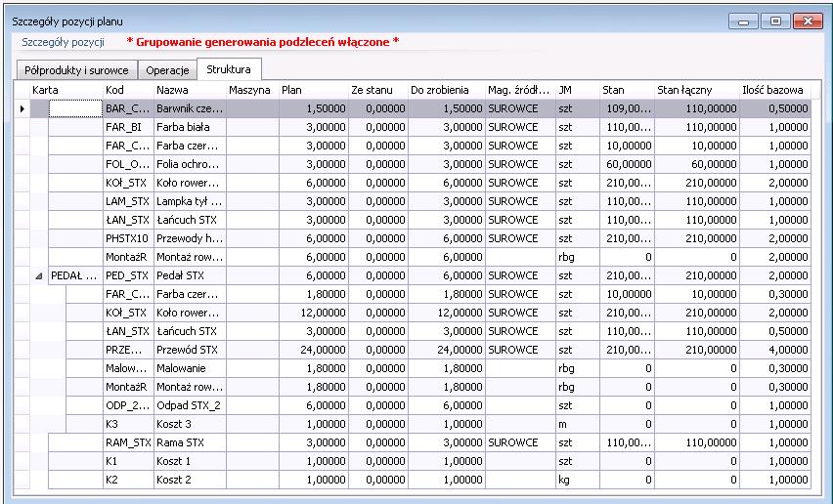Select the PED_STX code cell
The width and height of the screenshot is (833, 504).
coord(128,275)
